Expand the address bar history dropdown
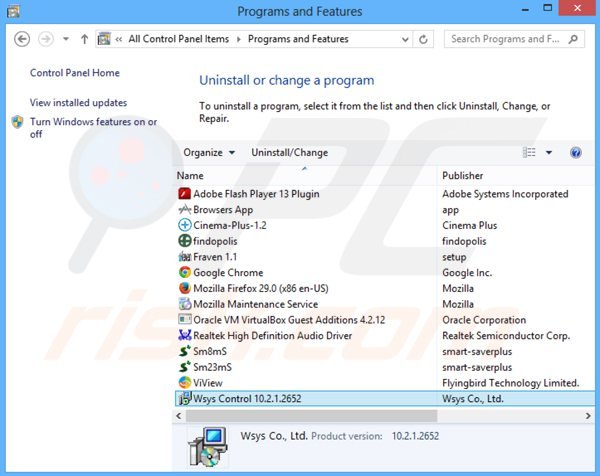Image resolution: width=600 pixels, height=476 pixels. [405, 39]
